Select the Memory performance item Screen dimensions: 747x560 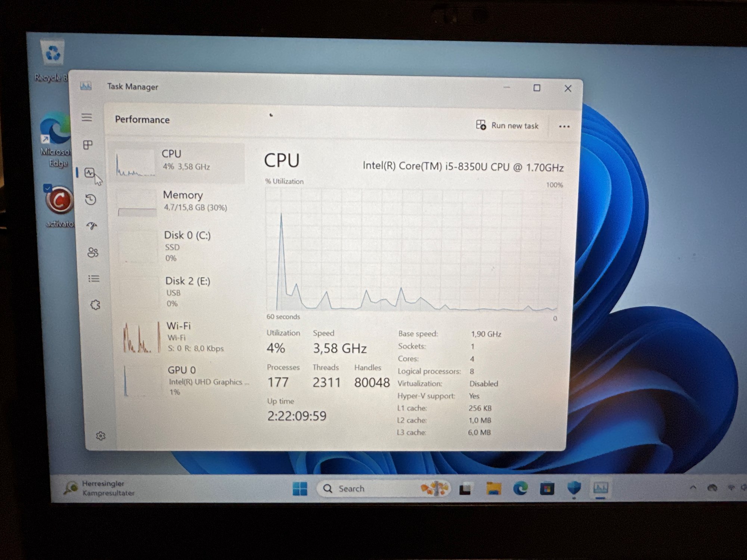tap(179, 202)
